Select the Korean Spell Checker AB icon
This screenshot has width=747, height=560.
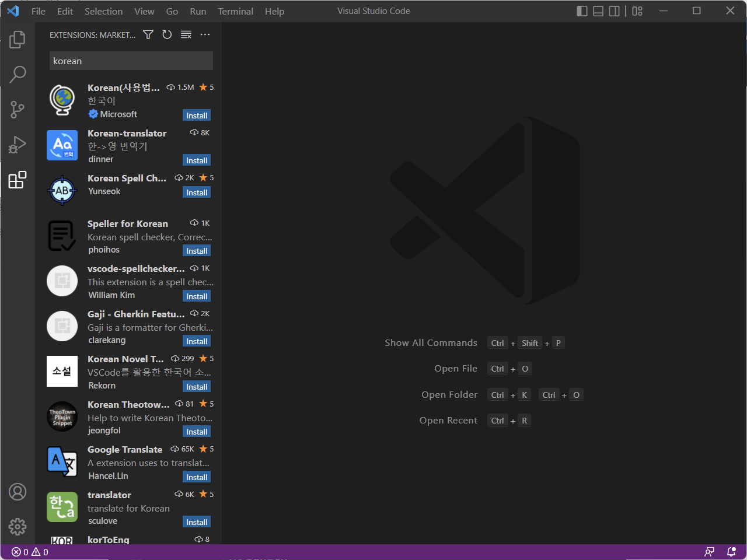pyautogui.click(x=62, y=190)
